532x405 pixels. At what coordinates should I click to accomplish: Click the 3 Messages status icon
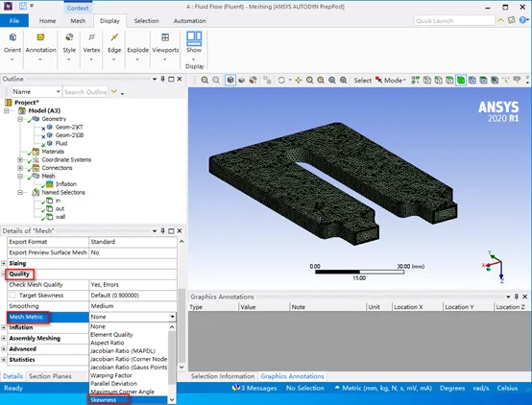tap(236, 388)
